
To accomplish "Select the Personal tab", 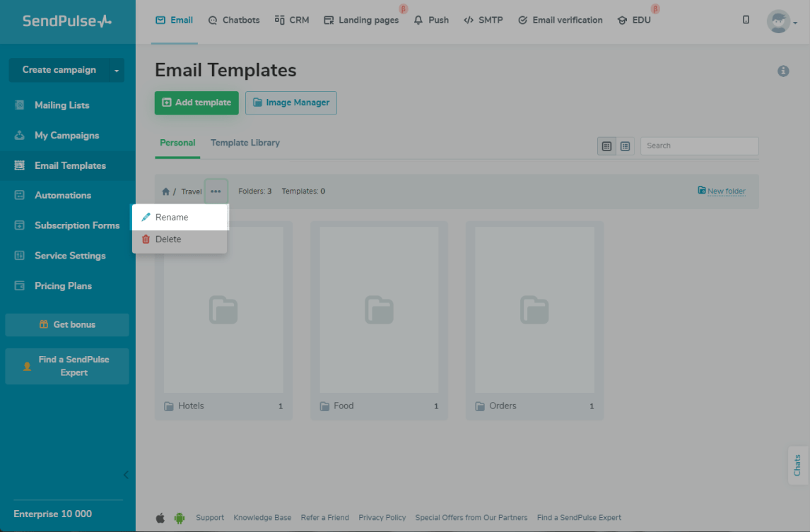I will tap(177, 143).
